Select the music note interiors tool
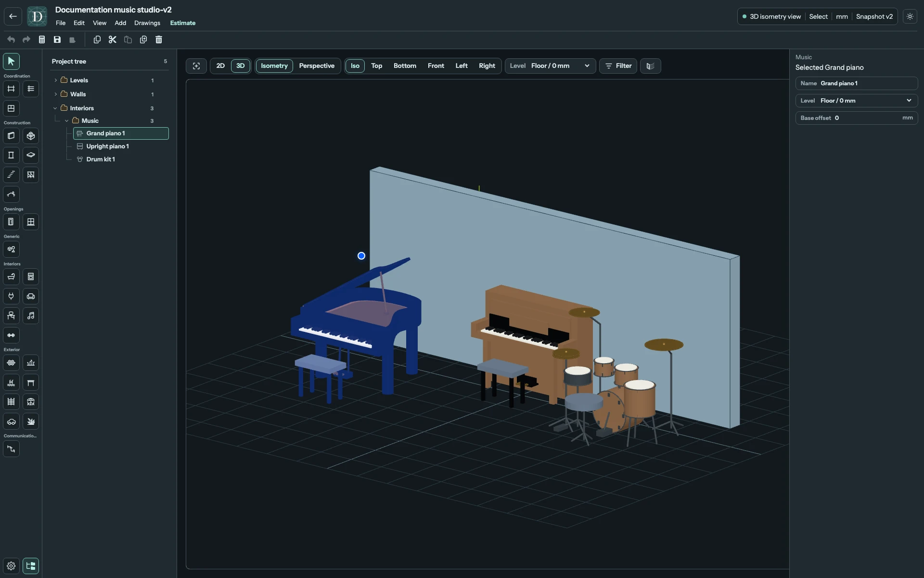 [x=31, y=316]
